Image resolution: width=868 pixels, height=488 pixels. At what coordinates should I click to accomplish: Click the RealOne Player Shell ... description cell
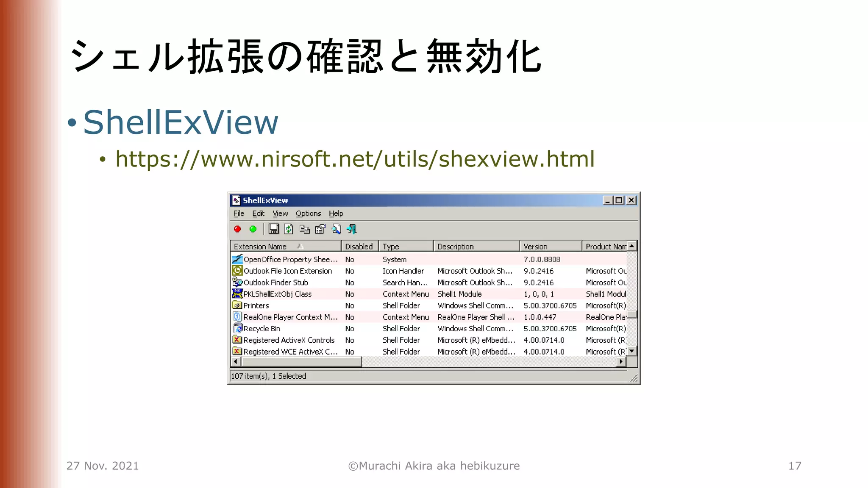coord(476,317)
